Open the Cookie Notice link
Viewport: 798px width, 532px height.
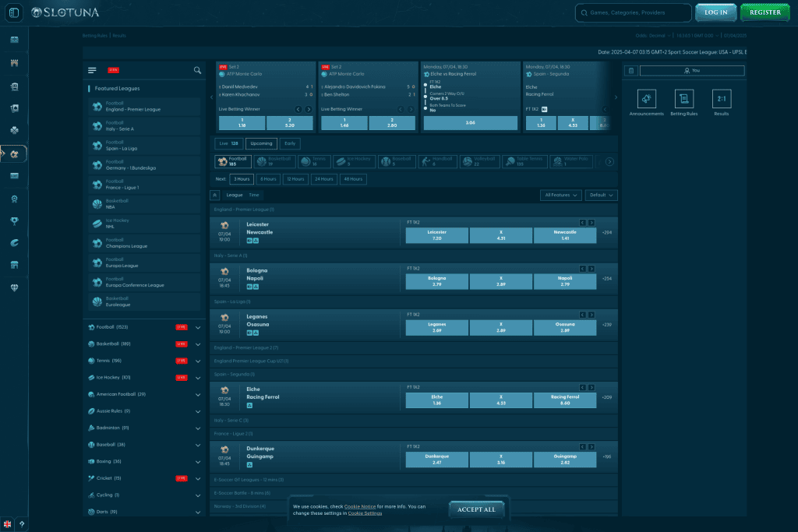click(360, 506)
